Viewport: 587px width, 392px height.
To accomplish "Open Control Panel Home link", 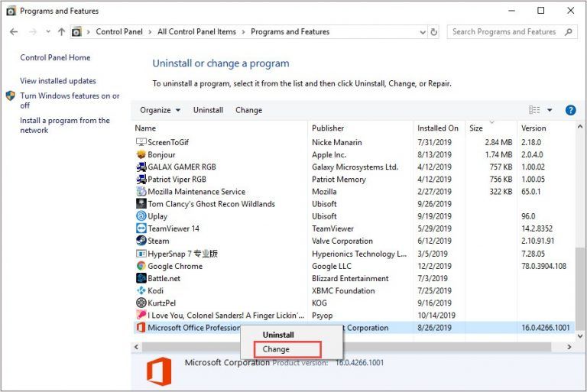I will (55, 57).
